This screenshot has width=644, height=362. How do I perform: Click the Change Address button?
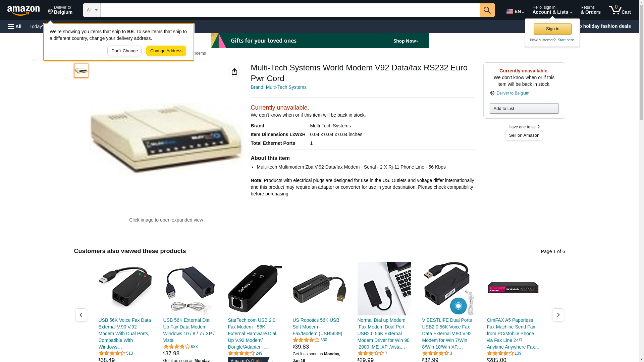click(166, 51)
